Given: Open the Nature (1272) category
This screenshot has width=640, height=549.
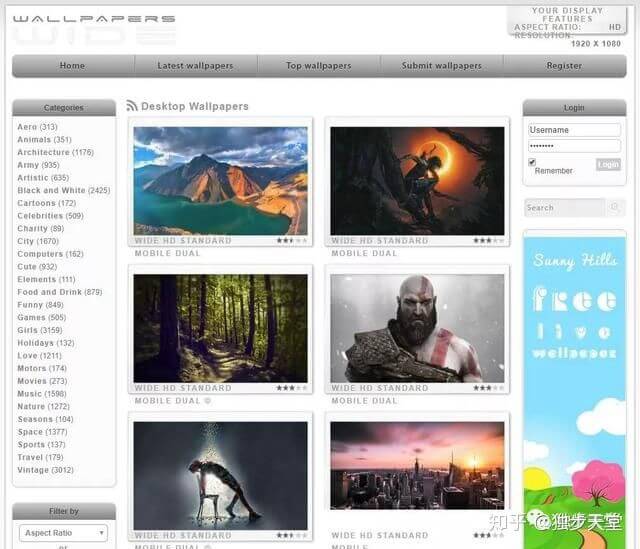Looking at the screenshot, I should click(x=43, y=407).
